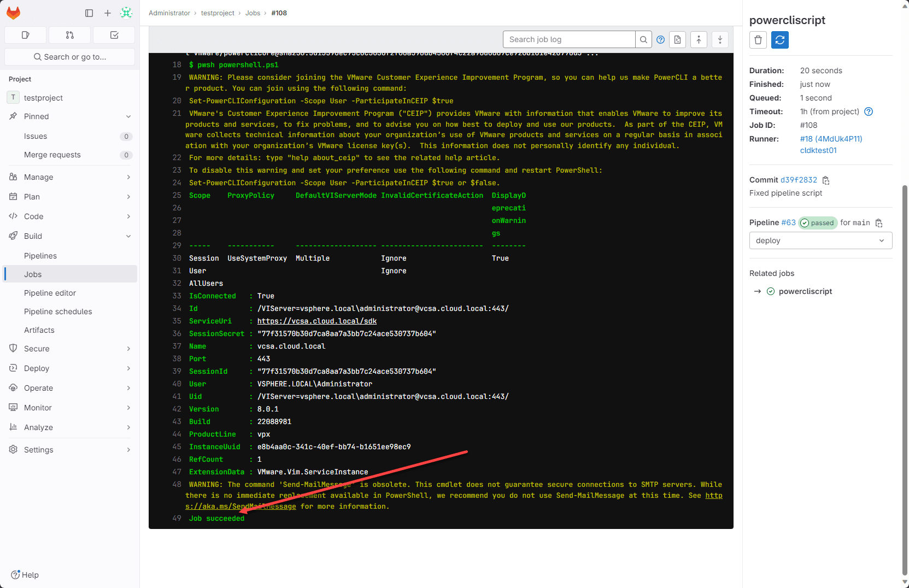
Task: Open assigned issues from sidebar icon
Action: (25, 34)
